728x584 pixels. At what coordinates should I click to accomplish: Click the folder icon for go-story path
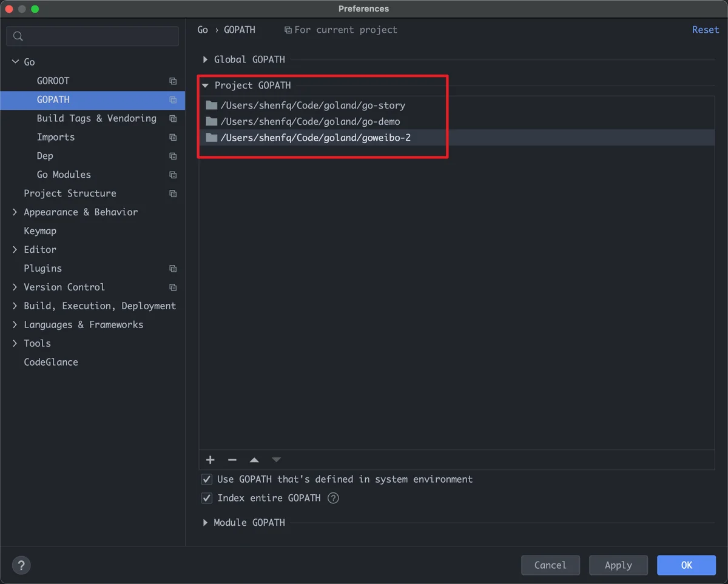(211, 105)
